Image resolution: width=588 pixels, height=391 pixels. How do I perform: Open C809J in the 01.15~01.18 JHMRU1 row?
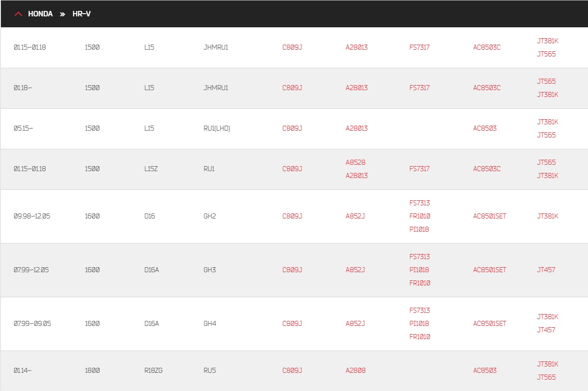(292, 47)
